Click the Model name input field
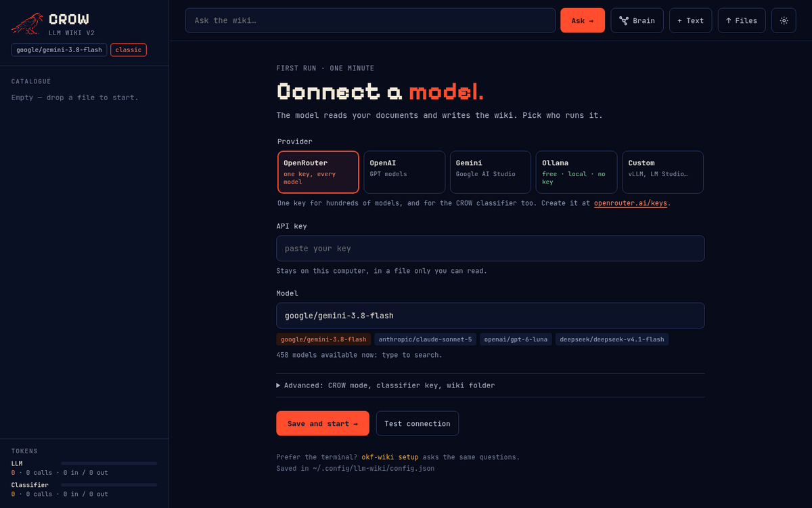This screenshot has width=812, height=508. [491, 316]
